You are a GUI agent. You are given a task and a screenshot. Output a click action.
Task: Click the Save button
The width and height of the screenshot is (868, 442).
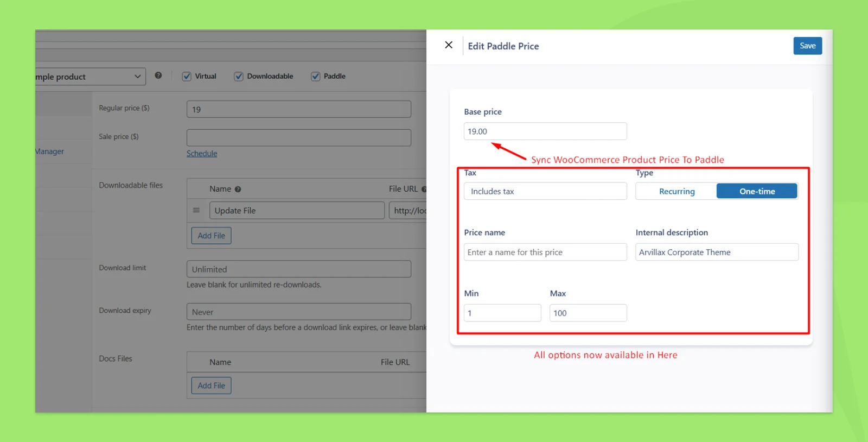click(x=807, y=46)
